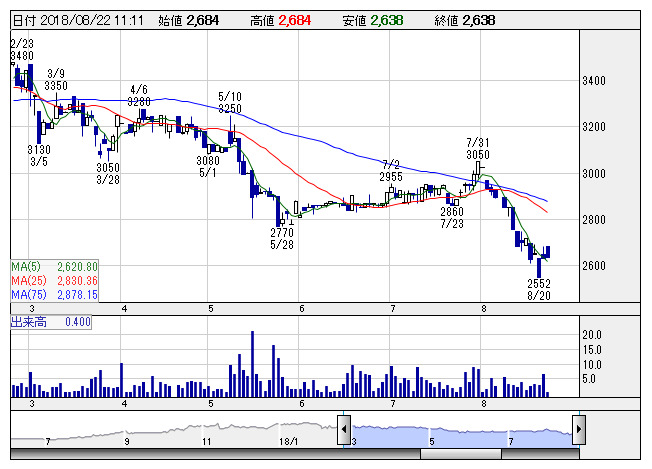Click the date text 2018/08/22 11:11

[91, 20]
